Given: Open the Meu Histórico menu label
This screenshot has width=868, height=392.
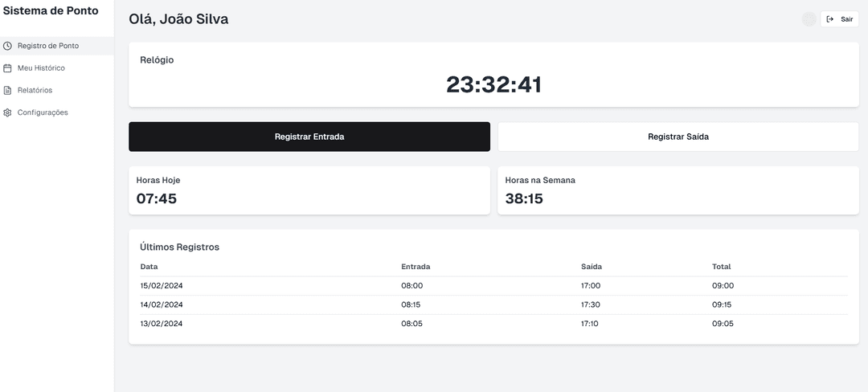Looking at the screenshot, I should point(41,68).
